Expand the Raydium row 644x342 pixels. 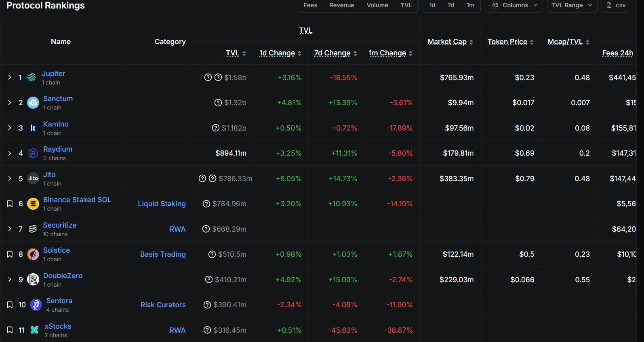coord(10,153)
